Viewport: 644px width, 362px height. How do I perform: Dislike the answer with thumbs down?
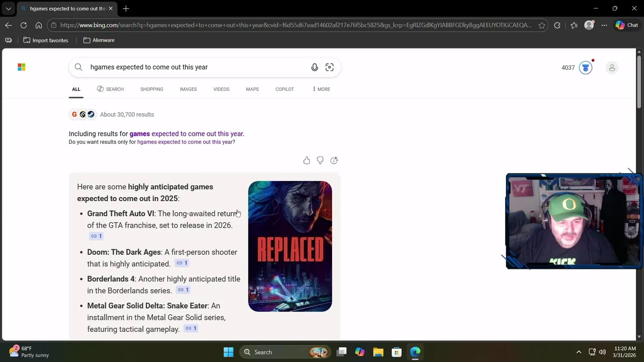point(320,160)
